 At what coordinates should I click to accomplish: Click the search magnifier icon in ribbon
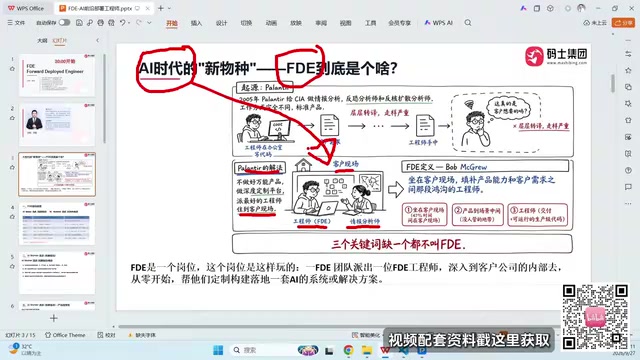[468, 23]
